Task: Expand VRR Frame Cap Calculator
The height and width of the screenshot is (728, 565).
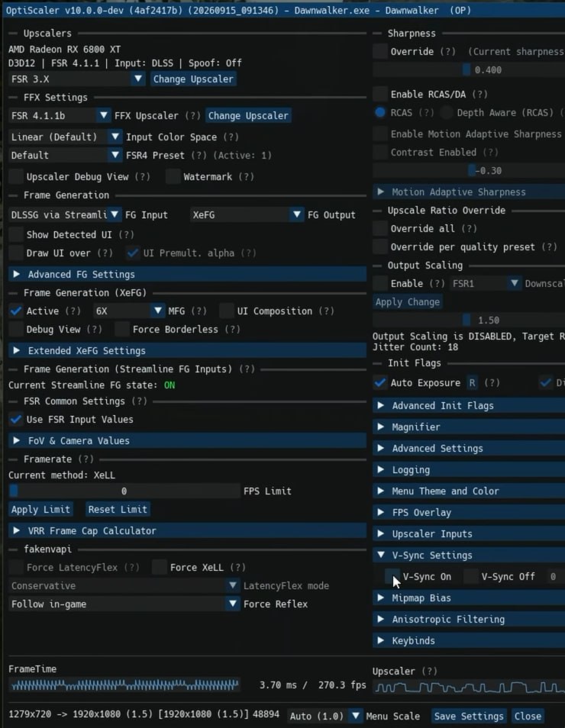Action: (x=187, y=530)
